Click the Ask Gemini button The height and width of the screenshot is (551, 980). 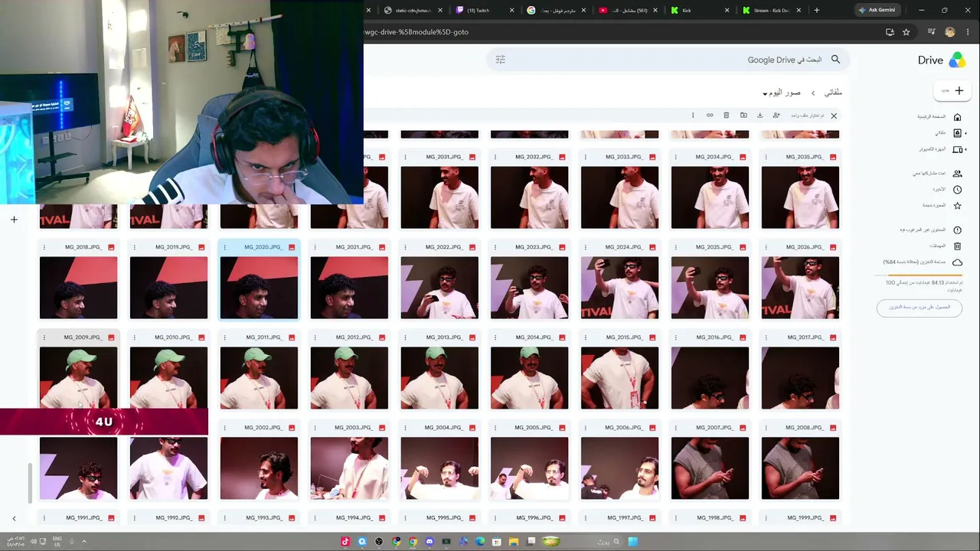(x=877, y=11)
